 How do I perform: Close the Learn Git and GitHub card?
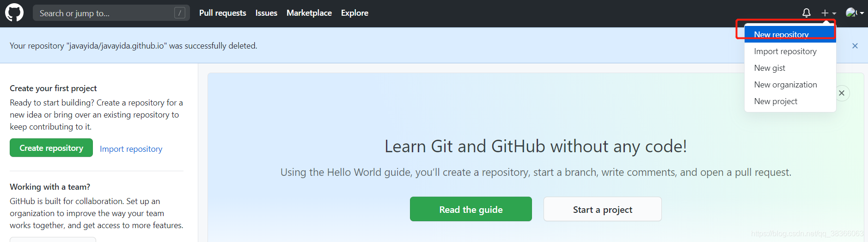pos(842,93)
